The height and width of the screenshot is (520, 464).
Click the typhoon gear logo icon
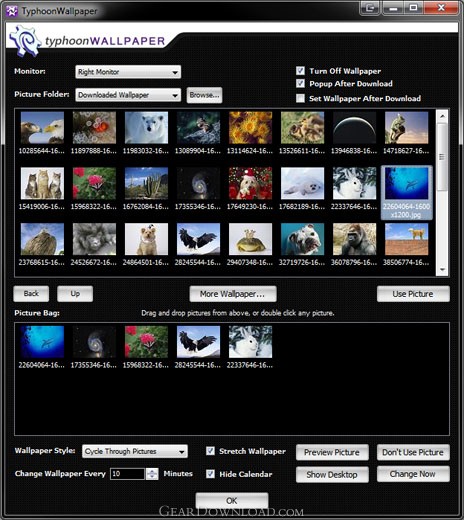pyautogui.click(x=25, y=41)
